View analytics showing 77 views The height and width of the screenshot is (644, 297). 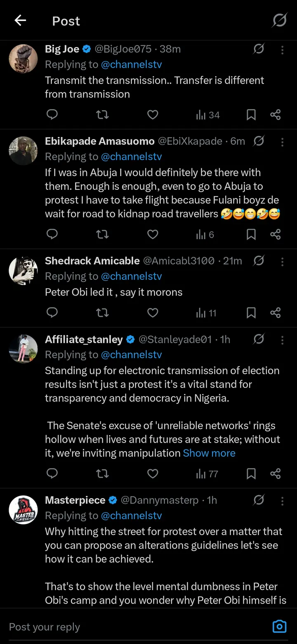pyautogui.click(x=207, y=474)
